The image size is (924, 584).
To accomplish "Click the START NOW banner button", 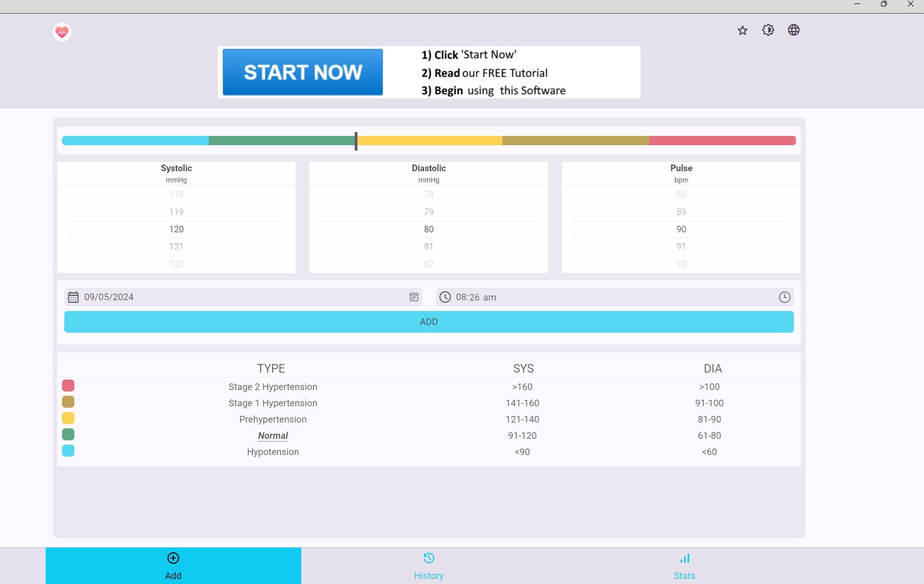I will click(302, 72).
